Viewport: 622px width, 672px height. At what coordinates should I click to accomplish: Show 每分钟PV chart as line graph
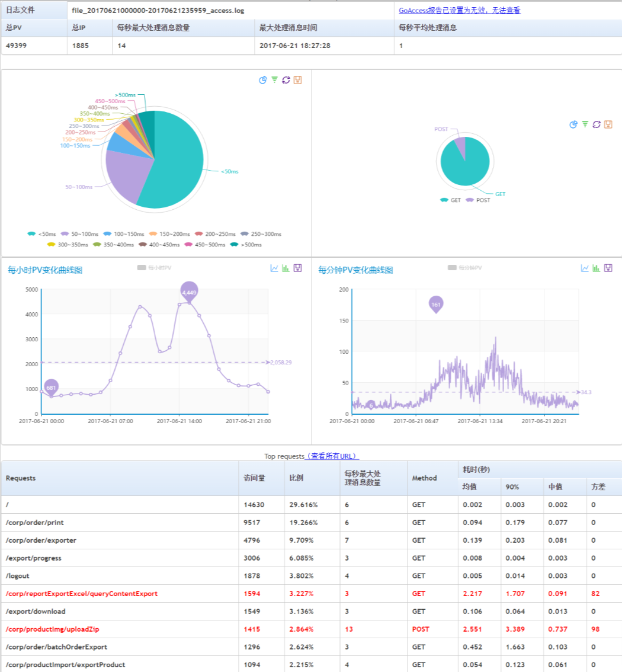(x=585, y=268)
